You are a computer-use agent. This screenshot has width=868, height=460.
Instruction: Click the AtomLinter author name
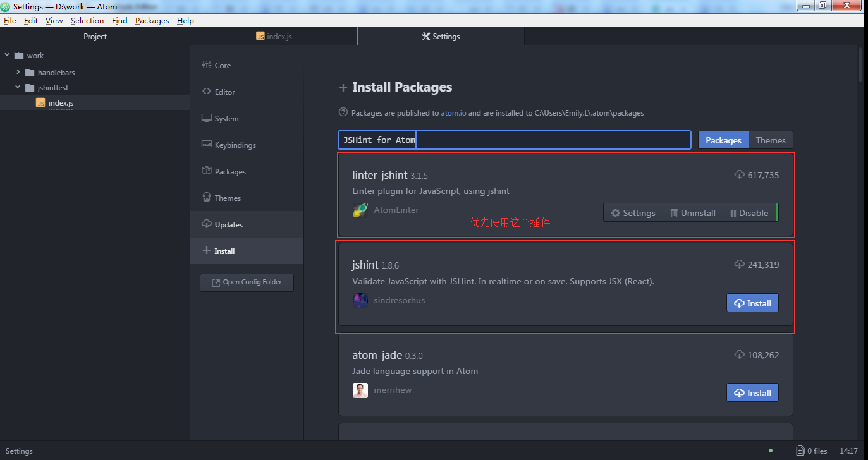point(396,210)
